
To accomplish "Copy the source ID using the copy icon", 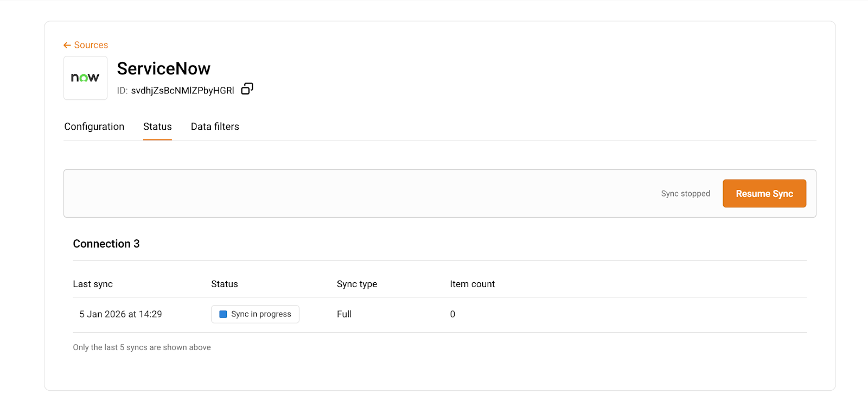I will (247, 89).
